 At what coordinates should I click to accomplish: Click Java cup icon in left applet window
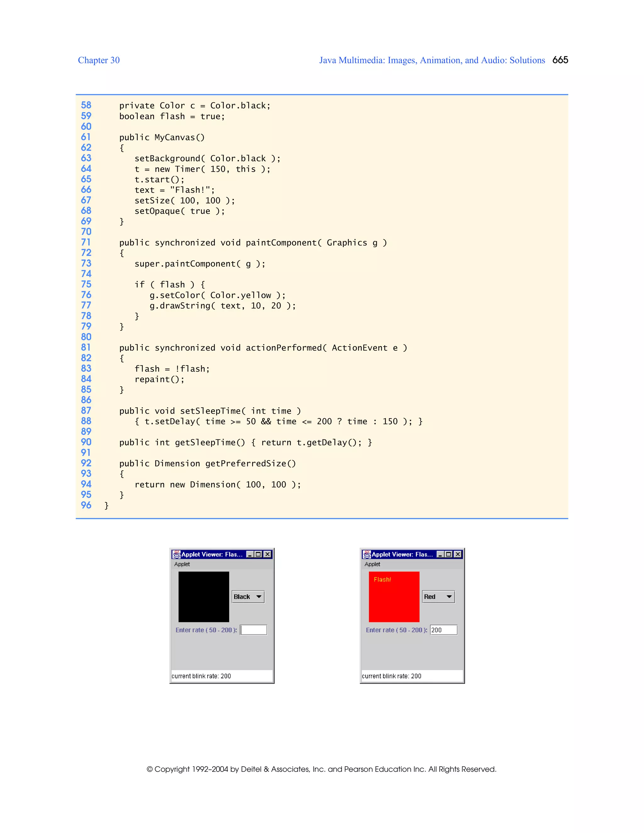pyautogui.click(x=176, y=554)
